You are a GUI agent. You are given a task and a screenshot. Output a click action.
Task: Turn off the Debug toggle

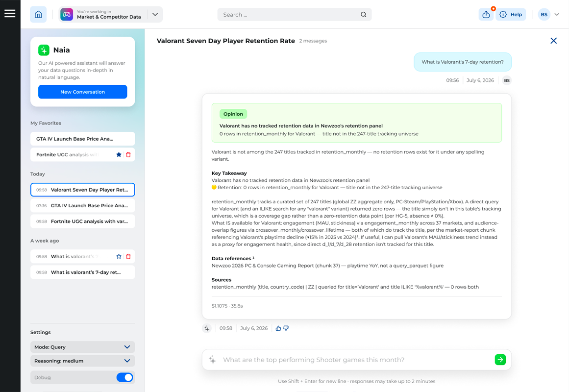click(125, 377)
